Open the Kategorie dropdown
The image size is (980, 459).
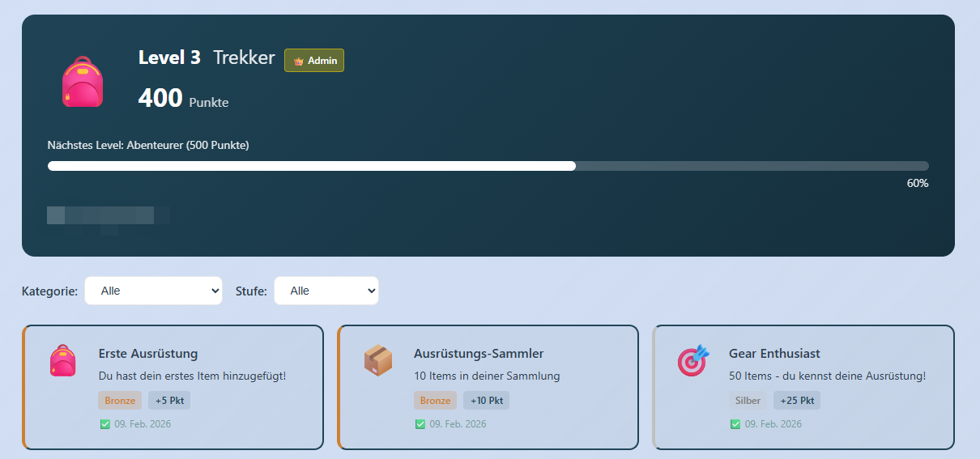pyautogui.click(x=153, y=291)
